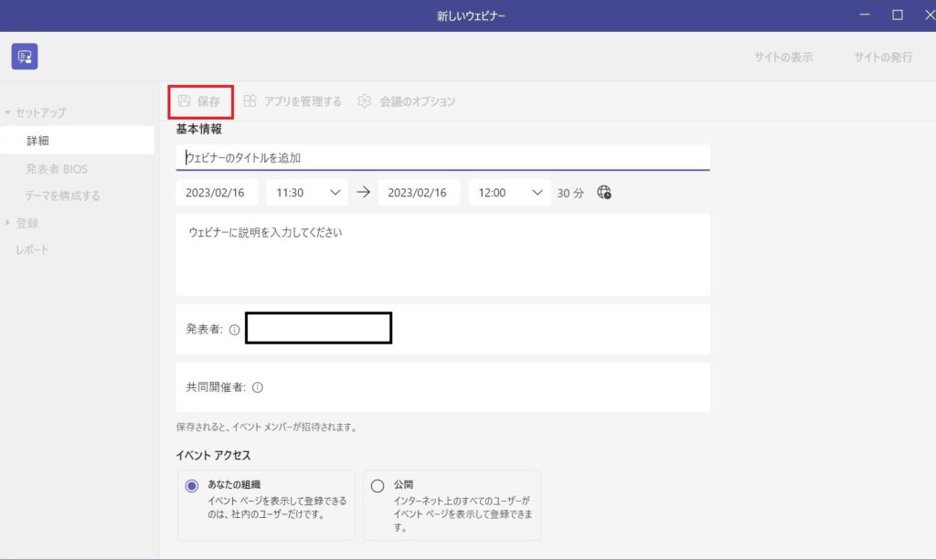This screenshot has height=560, width=936.
Task: Click the save floppy disk icon
Action: 184,101
